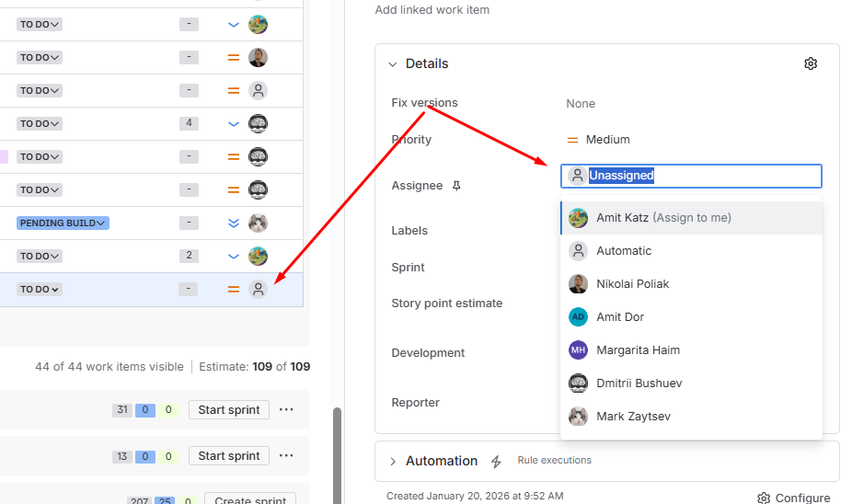852x504 pixels.
Task: Start sprint with 13 estimate badge
Action: pyautogui.click(x=229, y=456)
